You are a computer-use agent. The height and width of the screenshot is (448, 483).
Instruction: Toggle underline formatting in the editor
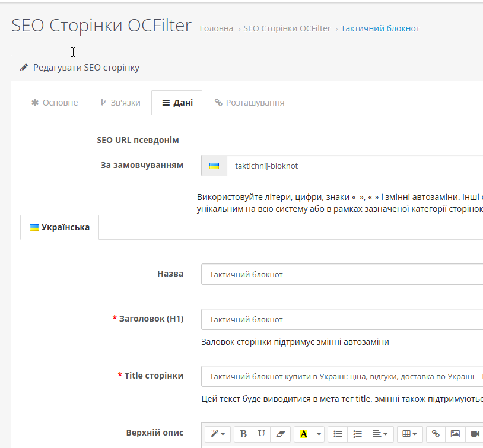click(x=261, y=434)
